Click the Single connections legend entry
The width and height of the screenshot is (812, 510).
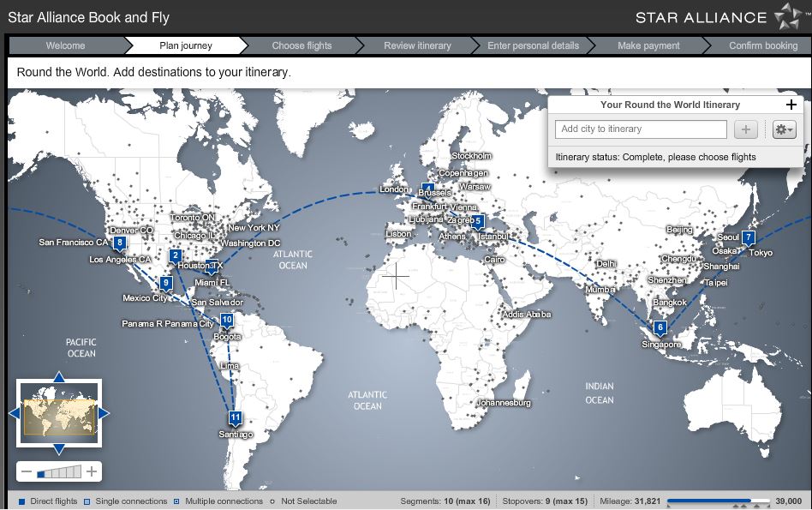coord(126,501)
